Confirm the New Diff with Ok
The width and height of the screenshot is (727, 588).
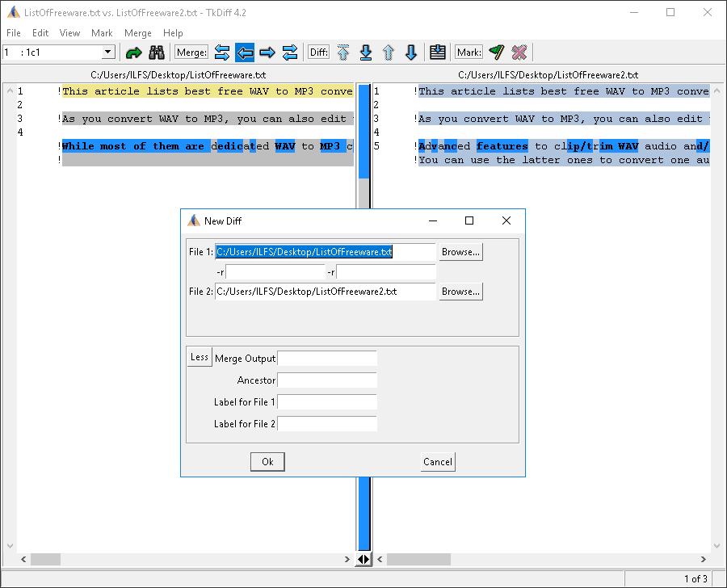(267, 462)
